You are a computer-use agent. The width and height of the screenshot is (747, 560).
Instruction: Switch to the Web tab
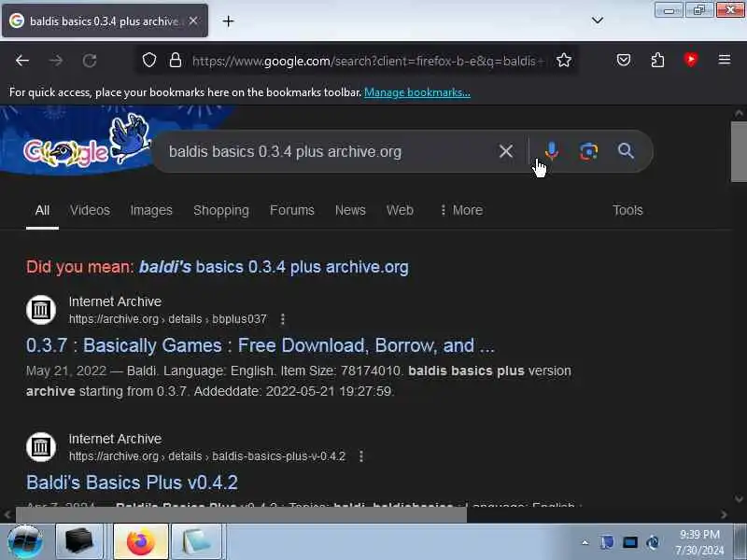click(x=400, y=210)
